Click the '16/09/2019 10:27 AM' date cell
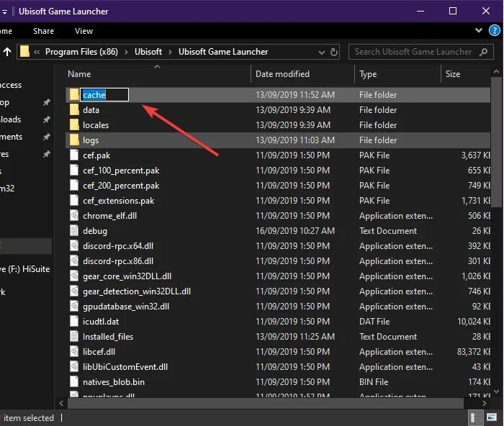504x426 pixels. point(295,231)
